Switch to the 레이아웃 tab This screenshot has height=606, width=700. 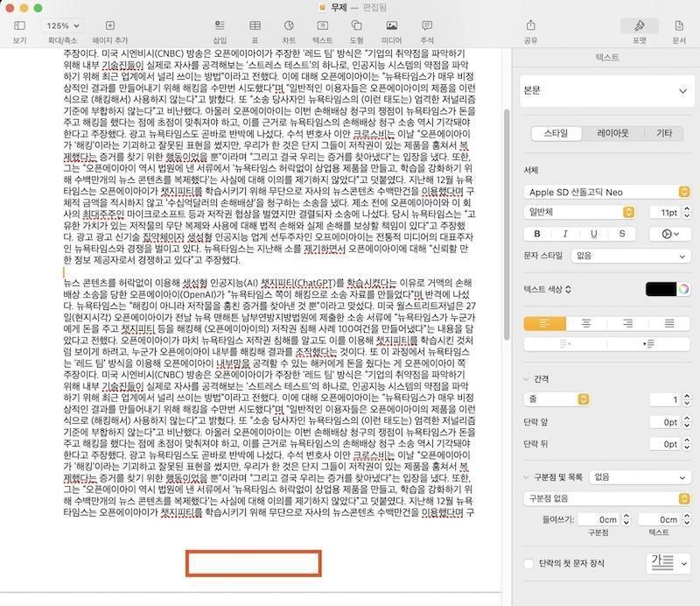613,133
